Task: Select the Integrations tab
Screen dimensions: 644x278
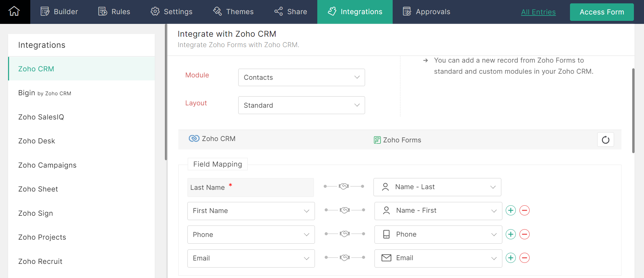Action: (355, 12)
